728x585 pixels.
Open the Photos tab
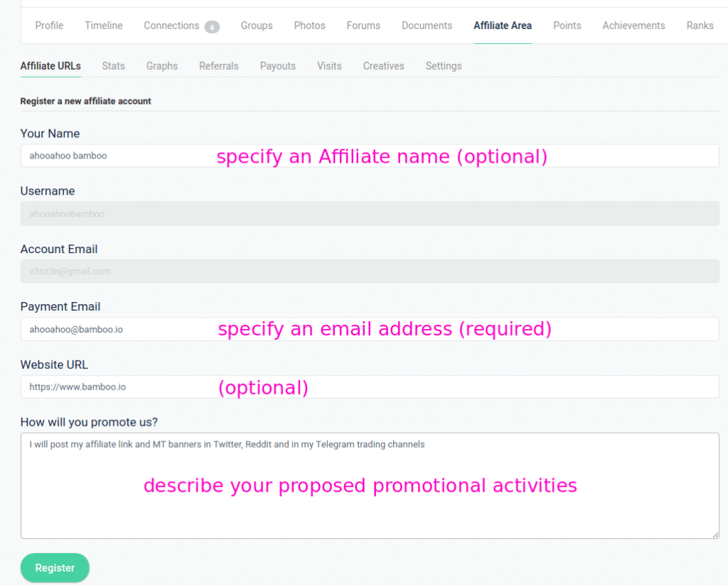[309, 26]
